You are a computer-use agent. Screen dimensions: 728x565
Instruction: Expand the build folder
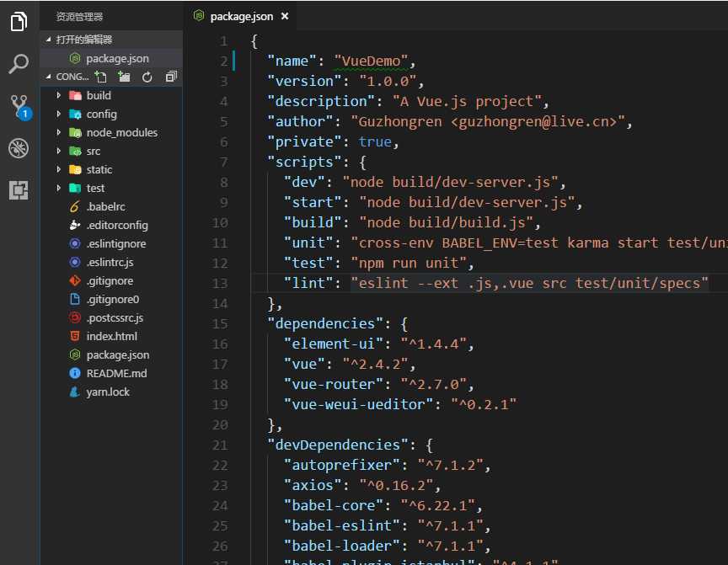click(58, 95)
